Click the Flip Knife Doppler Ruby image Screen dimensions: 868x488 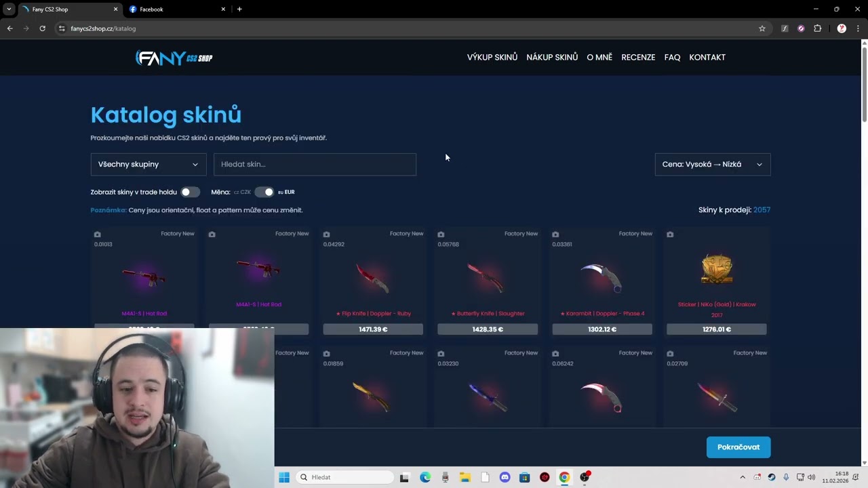[373, 278]
